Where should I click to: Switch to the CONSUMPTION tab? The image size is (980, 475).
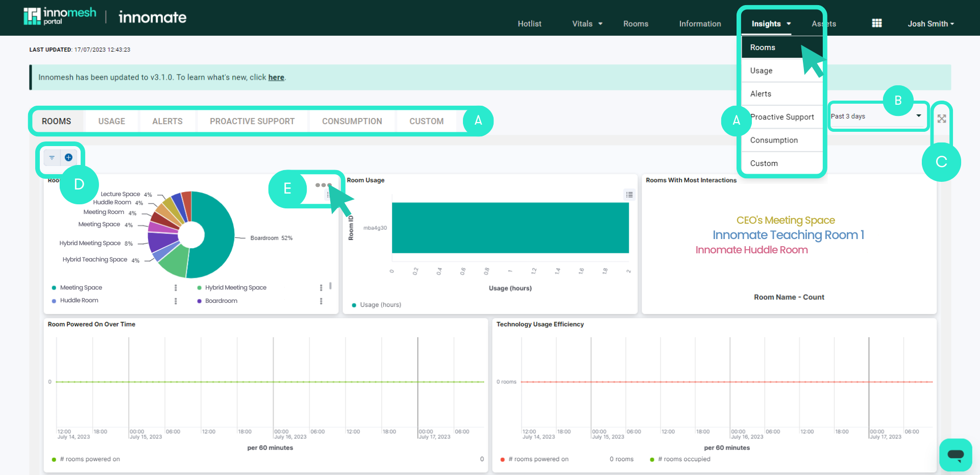[x=352, y=121]
